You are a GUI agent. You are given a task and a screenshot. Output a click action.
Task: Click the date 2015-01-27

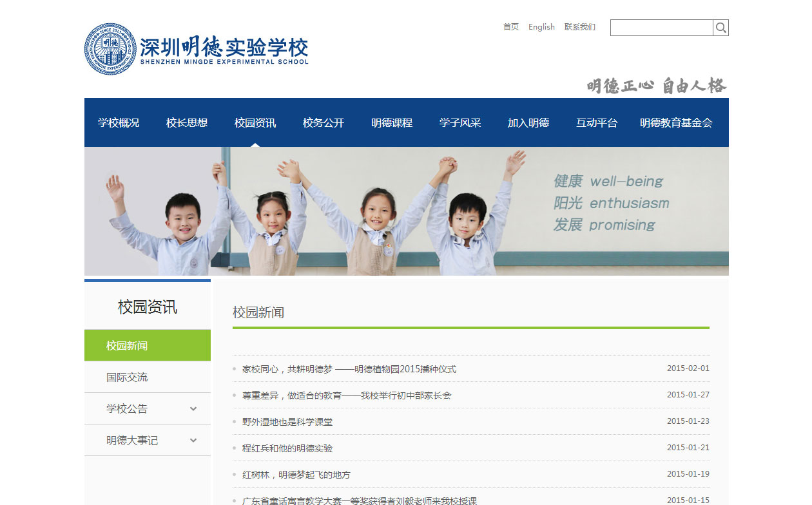point(688,395)
